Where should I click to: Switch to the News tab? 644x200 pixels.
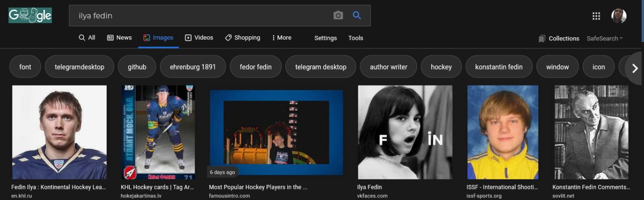pyautogui.click(x=119, y=38)
